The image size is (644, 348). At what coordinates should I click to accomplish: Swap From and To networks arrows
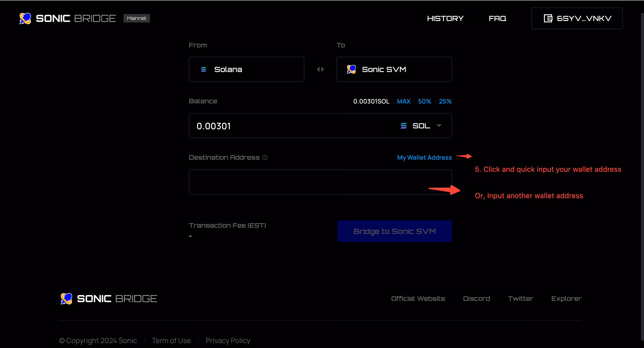pos(320,69)
